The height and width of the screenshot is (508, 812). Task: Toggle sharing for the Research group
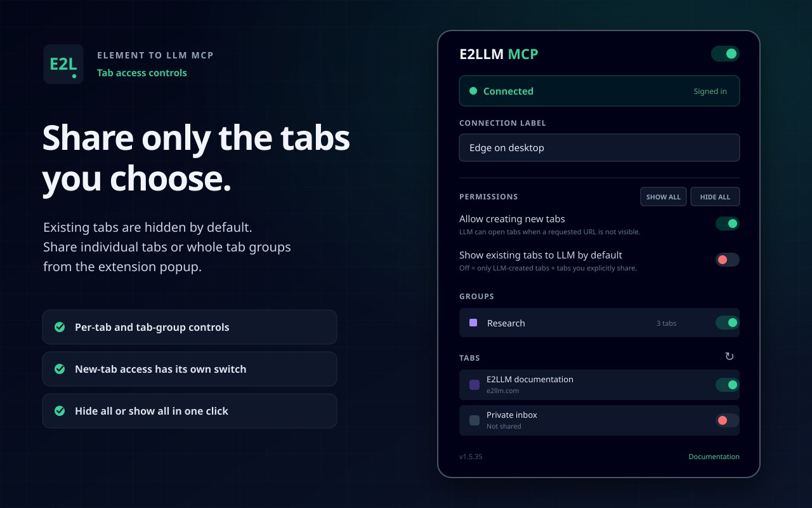tap(728, 323)
